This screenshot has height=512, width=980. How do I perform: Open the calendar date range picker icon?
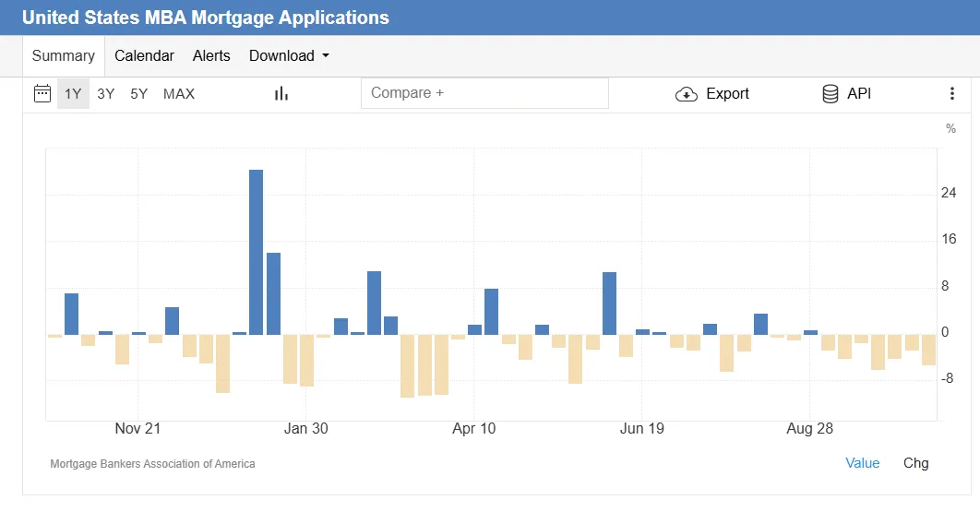(x=42, y=94)
